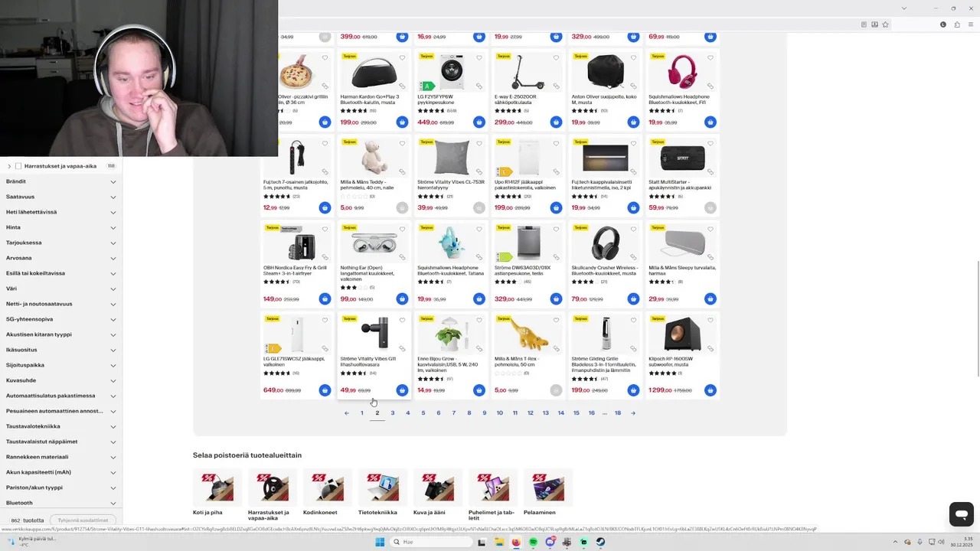Open Skullcandy Crusher Wireless product link
The image size is (980, 551).
[605, 270]
